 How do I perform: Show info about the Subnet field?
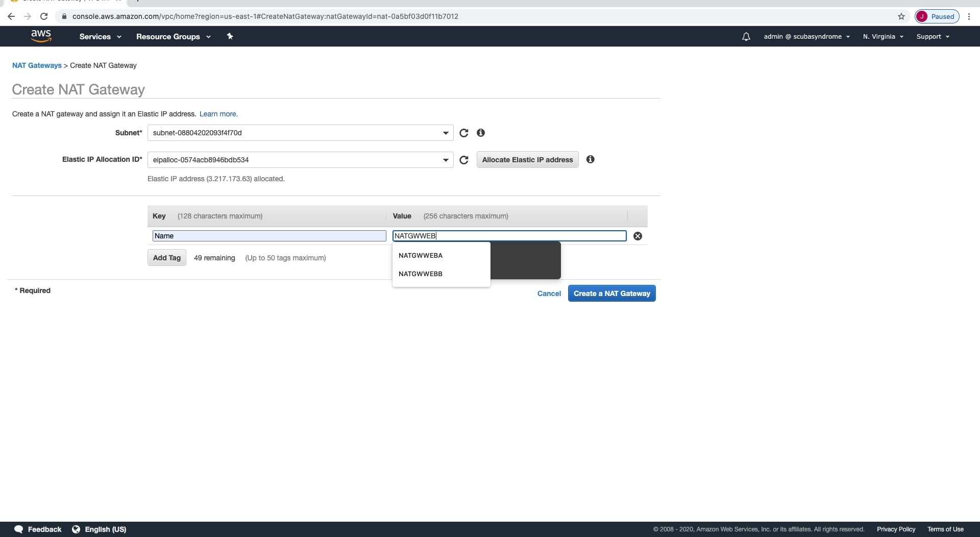[480, 133]
